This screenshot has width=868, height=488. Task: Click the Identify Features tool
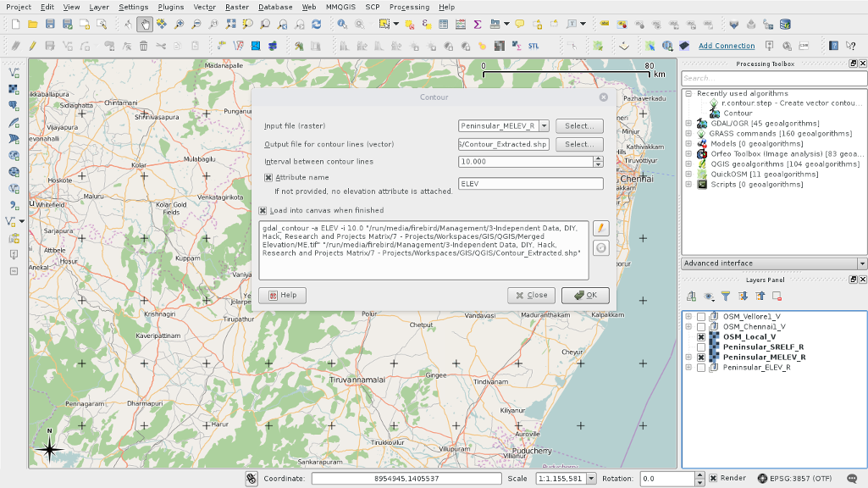[x=342, y=25]
